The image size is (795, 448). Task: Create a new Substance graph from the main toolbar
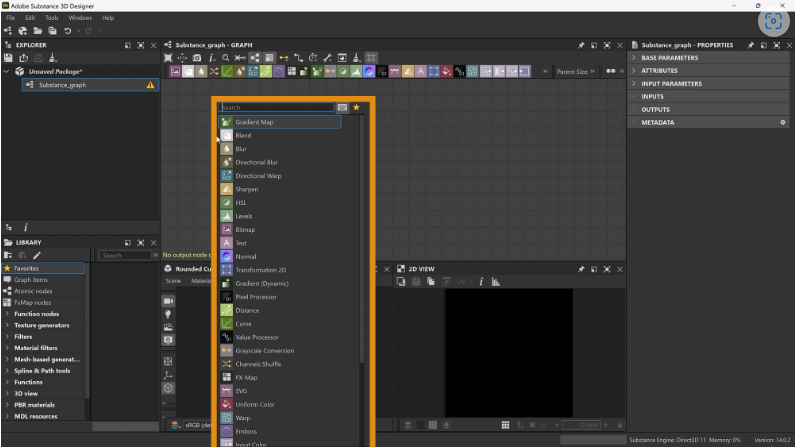coord(8,31)
